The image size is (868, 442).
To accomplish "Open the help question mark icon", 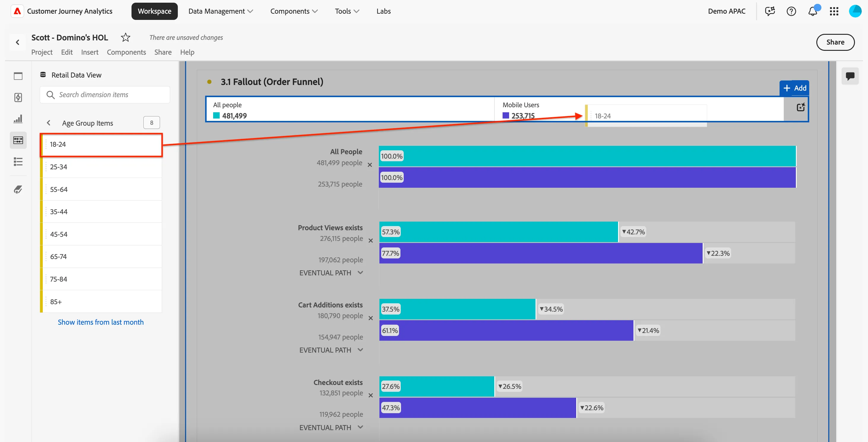I will pos(791,11).
